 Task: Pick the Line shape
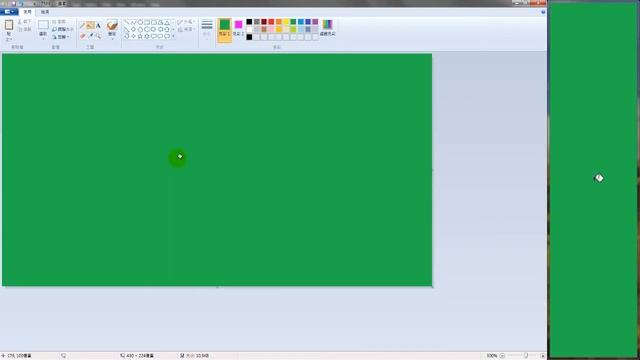127,22
